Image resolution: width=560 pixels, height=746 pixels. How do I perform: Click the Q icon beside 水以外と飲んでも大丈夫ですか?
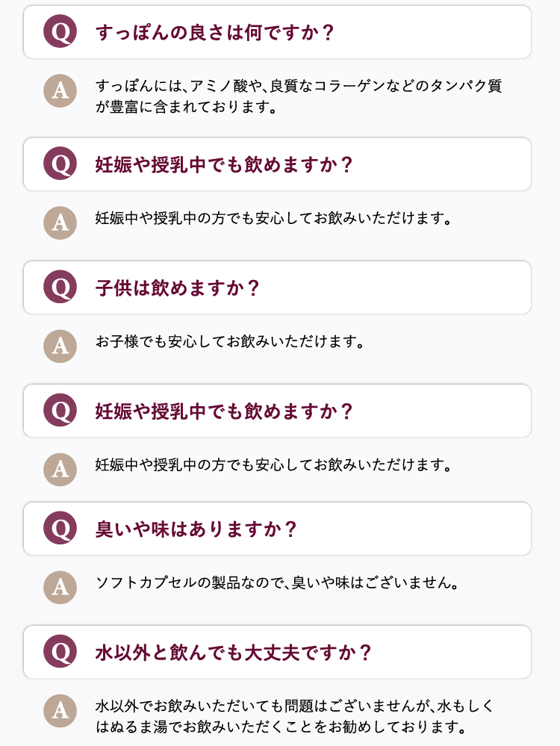tap(60, 651)
